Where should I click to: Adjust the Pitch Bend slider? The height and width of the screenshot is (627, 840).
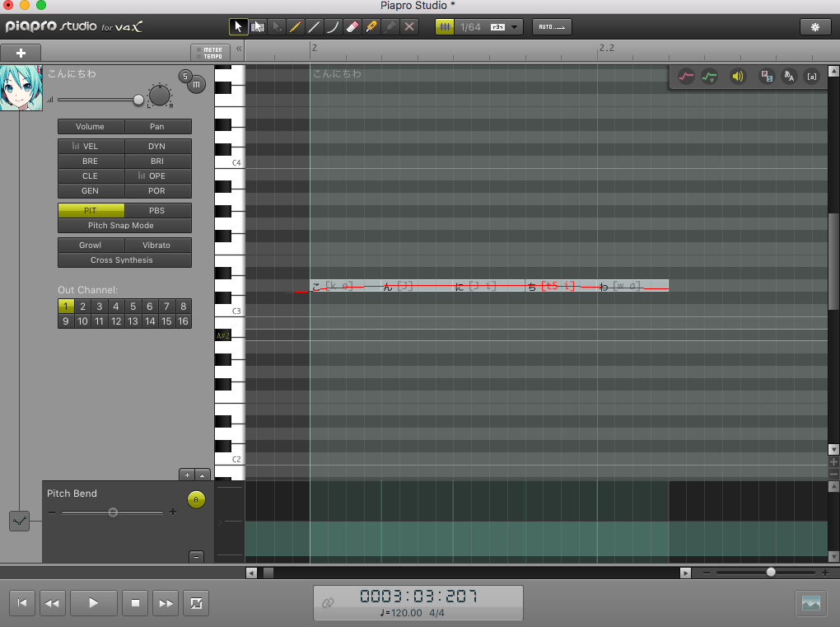tap(113, 512)
